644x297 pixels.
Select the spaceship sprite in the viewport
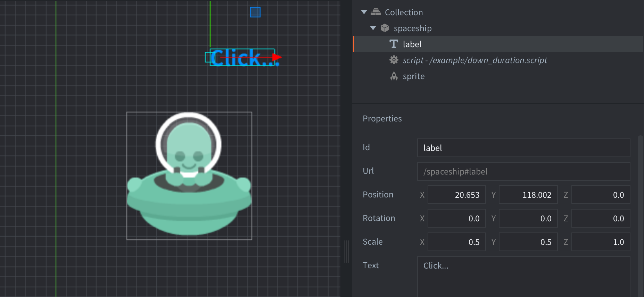click(189, 194)
